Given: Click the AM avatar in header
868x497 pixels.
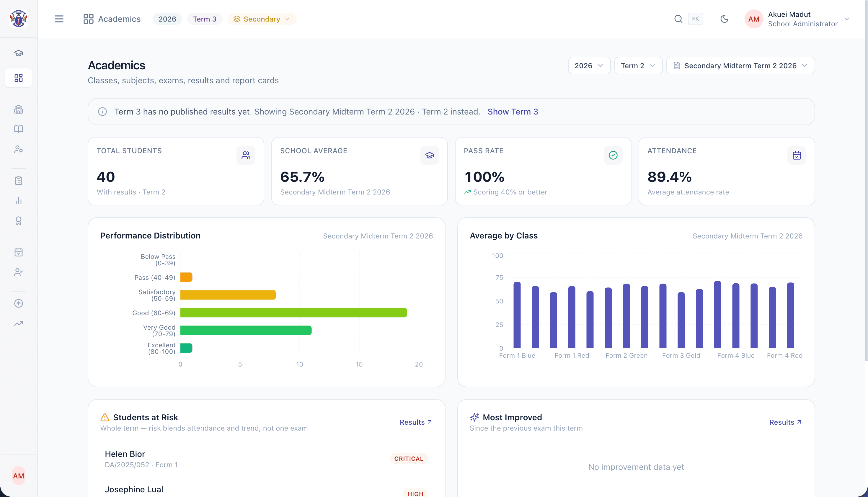Looking at the screenshot, I should (x=754, y=19).
